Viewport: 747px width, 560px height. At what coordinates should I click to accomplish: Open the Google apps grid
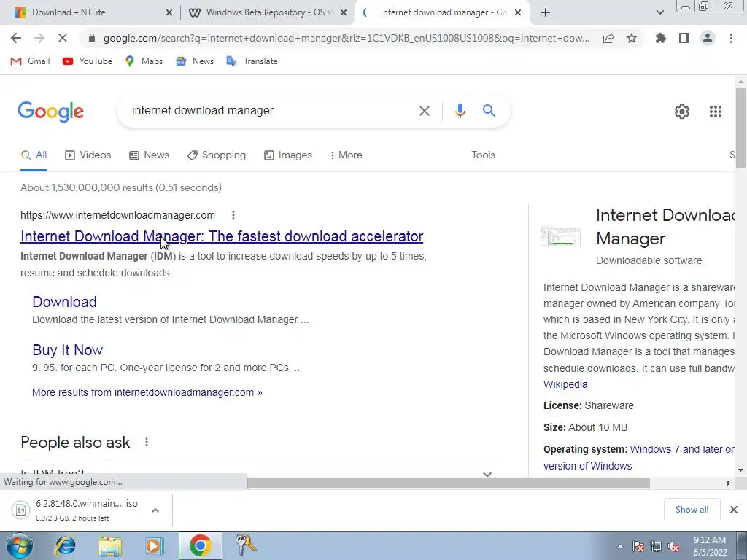tap(715, 112)
